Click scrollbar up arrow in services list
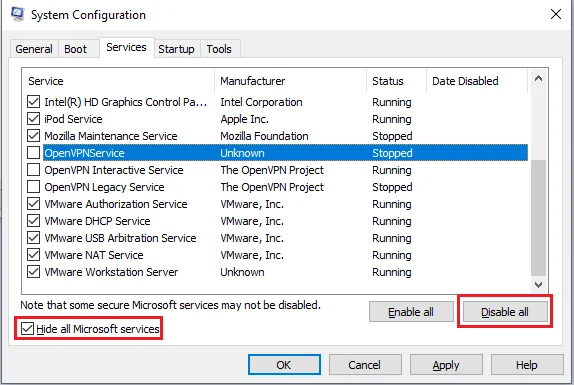The height and width of the screenshot is (385, 574). click(x=538, y=78)
